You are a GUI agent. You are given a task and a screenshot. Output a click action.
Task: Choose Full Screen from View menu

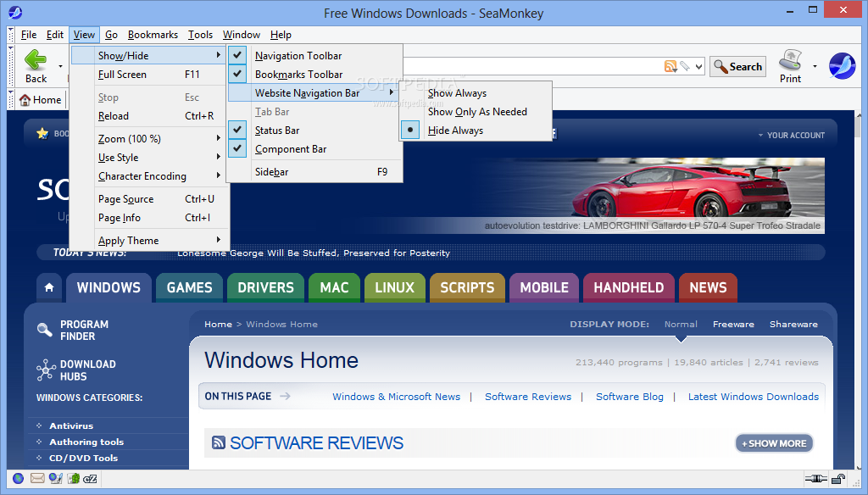tap(148, 75)
